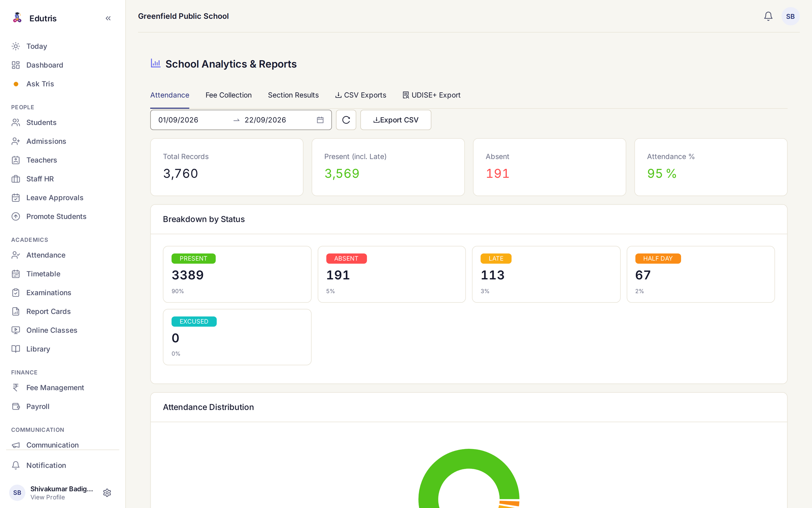Click the EXCUSED status card
The height and width of the screenshot is (508, 812).
pyautogui.click(x=237, y=337)
